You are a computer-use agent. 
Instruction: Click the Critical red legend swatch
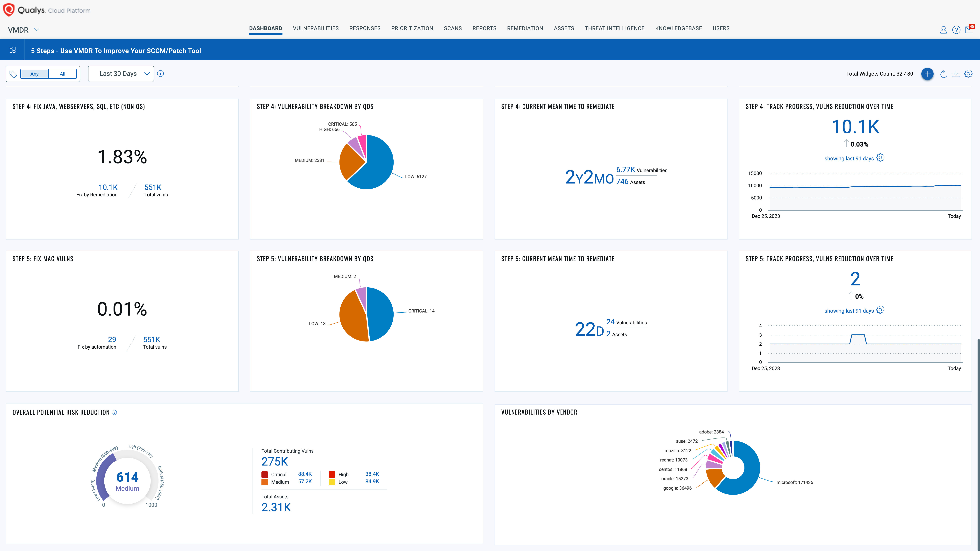pos(265,475)
